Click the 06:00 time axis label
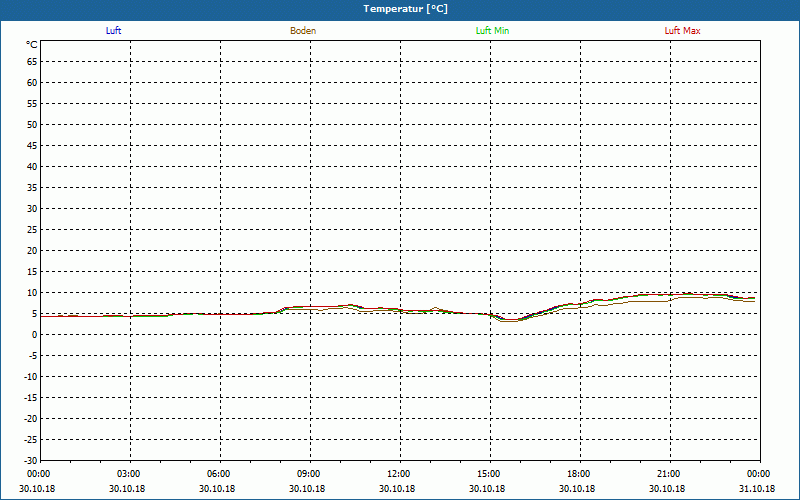Image resolution: width=800 pixels, height=500 pixels. pyautogui.click(x=218, y=474)
